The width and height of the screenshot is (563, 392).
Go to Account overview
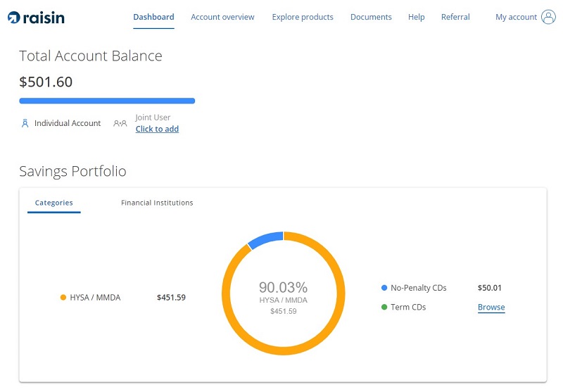point(222,17)
